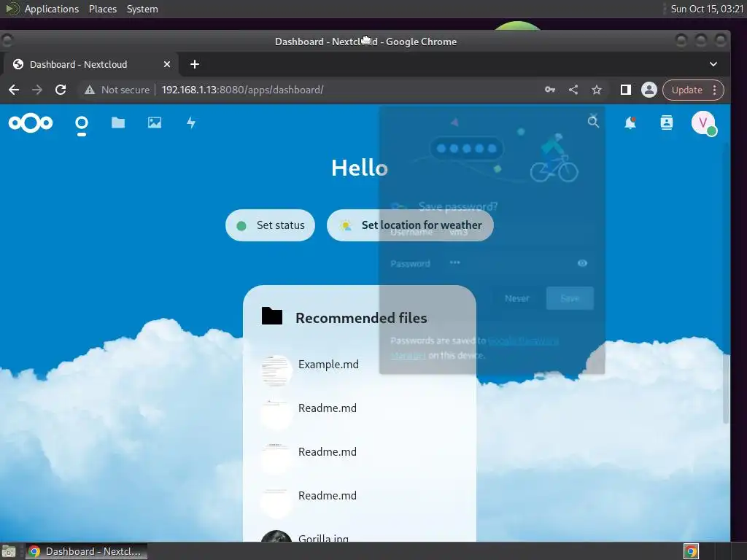Open the second Readme.md file

(328, 452)
